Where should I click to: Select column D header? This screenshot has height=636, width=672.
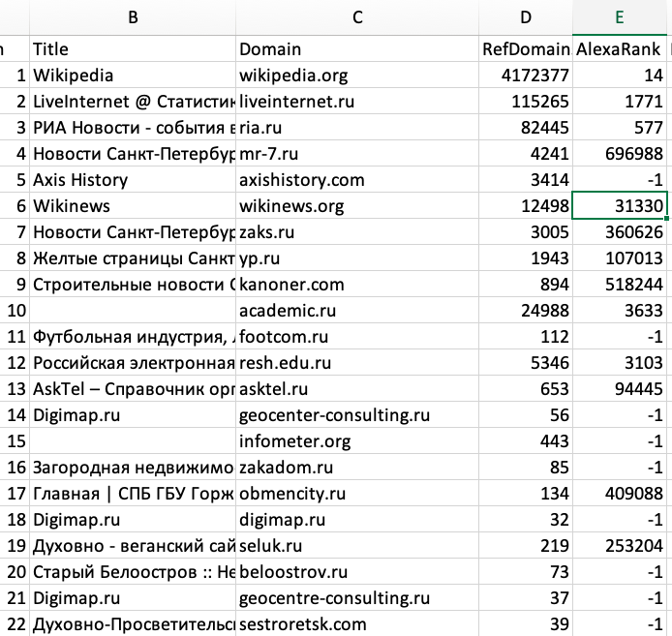click(x=526, y=17)
